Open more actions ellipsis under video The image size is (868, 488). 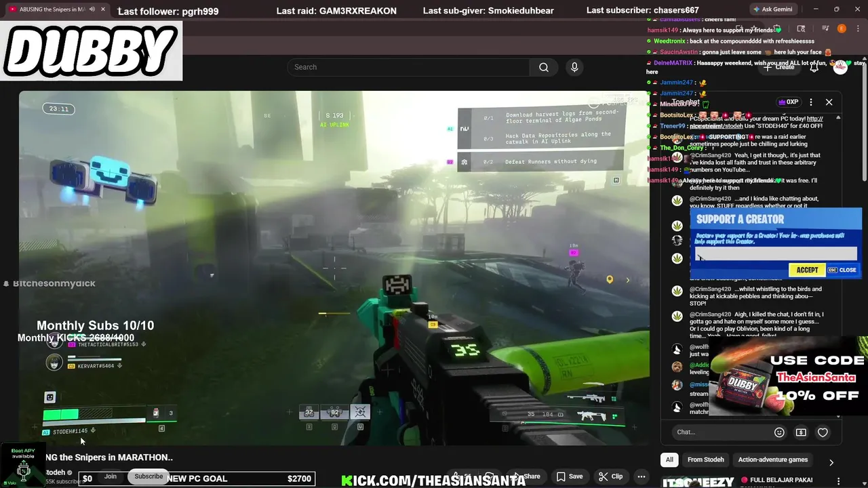pyautogui.click(x=641, y=476)
